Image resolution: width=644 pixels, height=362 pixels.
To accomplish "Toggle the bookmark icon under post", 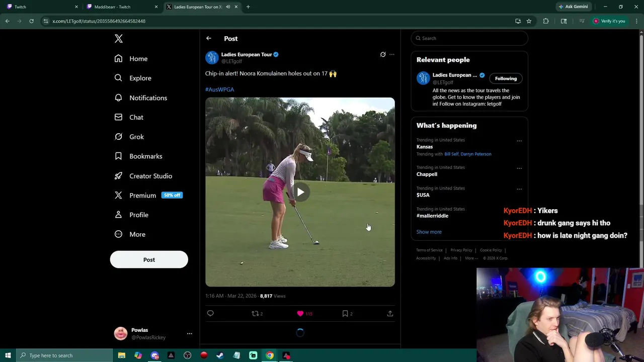I will pyautogui.click(x=345, y=313).
